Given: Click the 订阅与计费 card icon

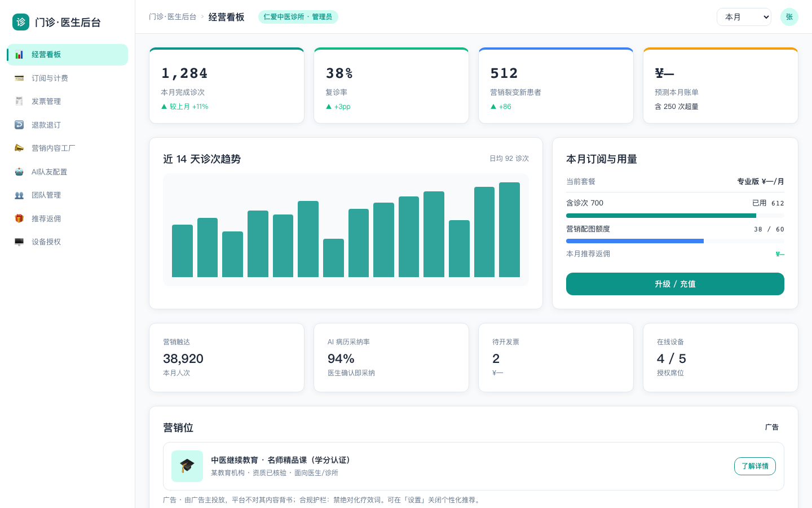Looking at the screenshot, I should (x=19, y=78).
